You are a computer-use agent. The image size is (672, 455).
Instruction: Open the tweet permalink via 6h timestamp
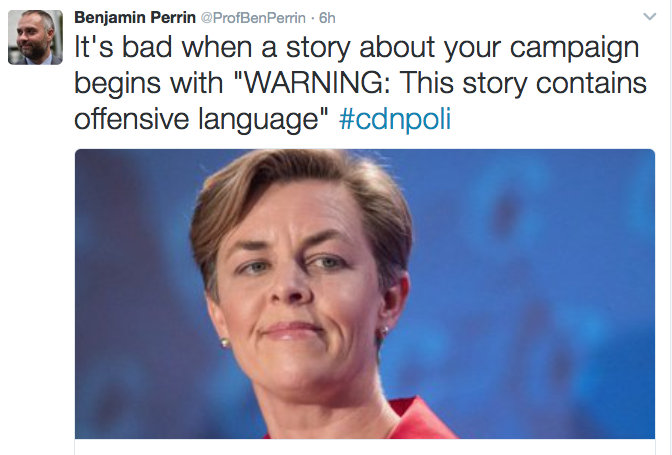click(x=327, y=18)
